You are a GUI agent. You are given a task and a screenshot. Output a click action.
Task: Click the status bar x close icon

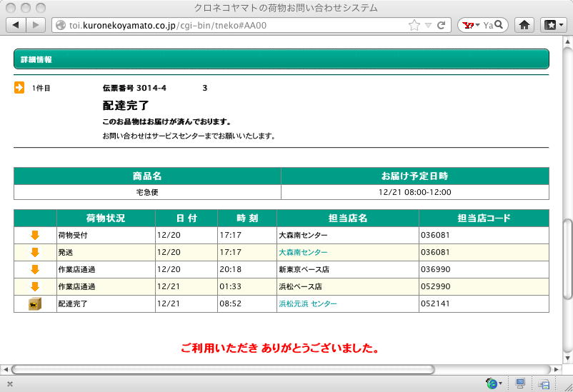tap(10, 383)
